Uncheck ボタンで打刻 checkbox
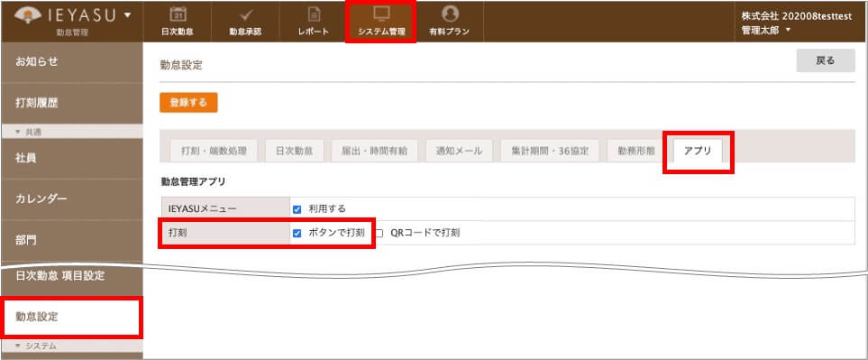The width and height of the screenshot is (868, 360). (x=297, y=233)
